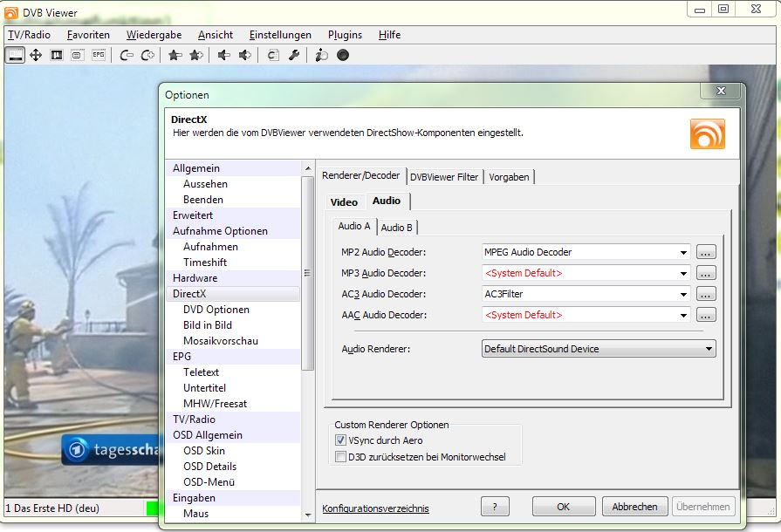Click the volume up speaker icon
The height and width of the screenshot is (532, 781).
click(x=245, y=55)
